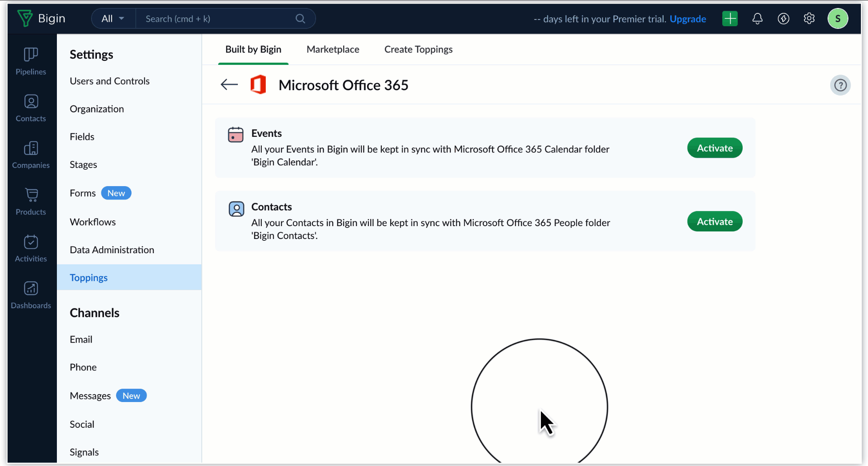Screen dimensions: 868x466
Task: Click the Microsoft Office 365 logo
Action: (x=258, y=84)
